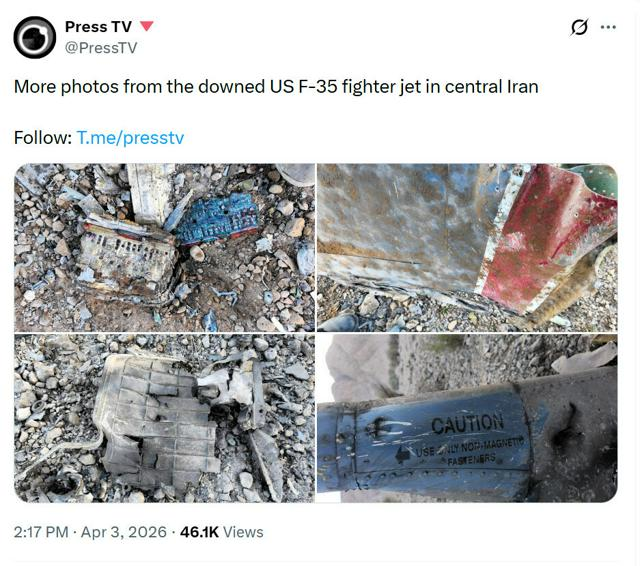
Task: Open the Press TV profile avatar
Action: coord(35,38)
